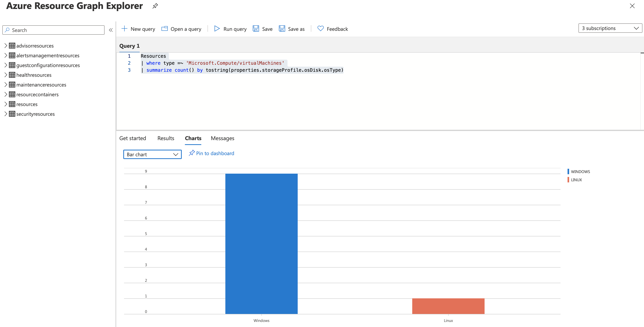644x327 pixels.
Task: Click the blue Windows bar in chart
Action: tap(261, 244)
